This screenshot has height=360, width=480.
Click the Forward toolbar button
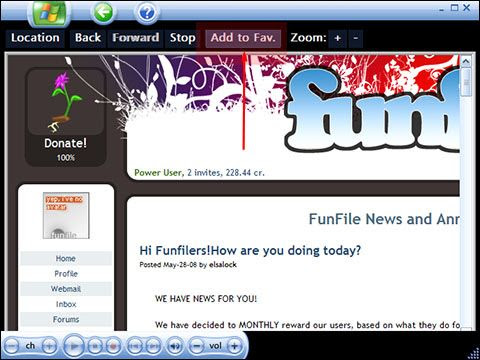tap(135, 38)
